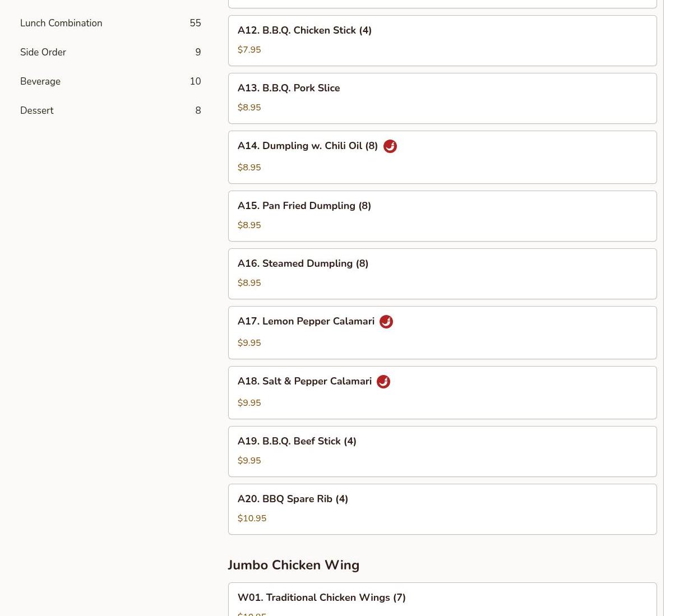Click count 9 next to Side Order
Image resolution: width=675 pixels, height=616 pixels.
pos(198,52)
